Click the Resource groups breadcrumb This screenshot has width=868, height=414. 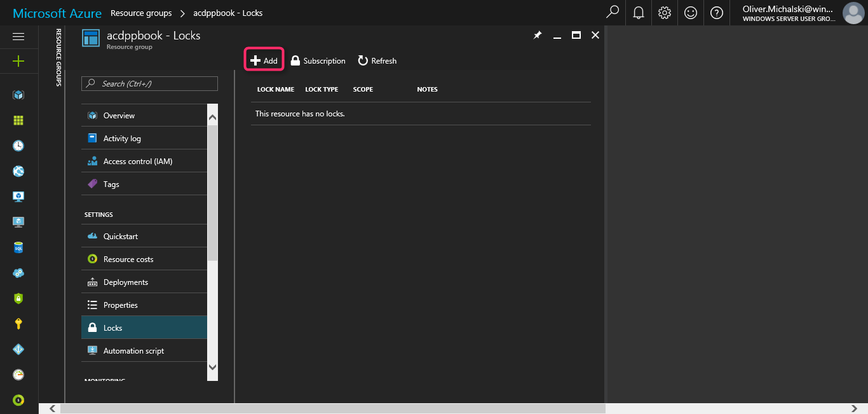click(141, 13)
